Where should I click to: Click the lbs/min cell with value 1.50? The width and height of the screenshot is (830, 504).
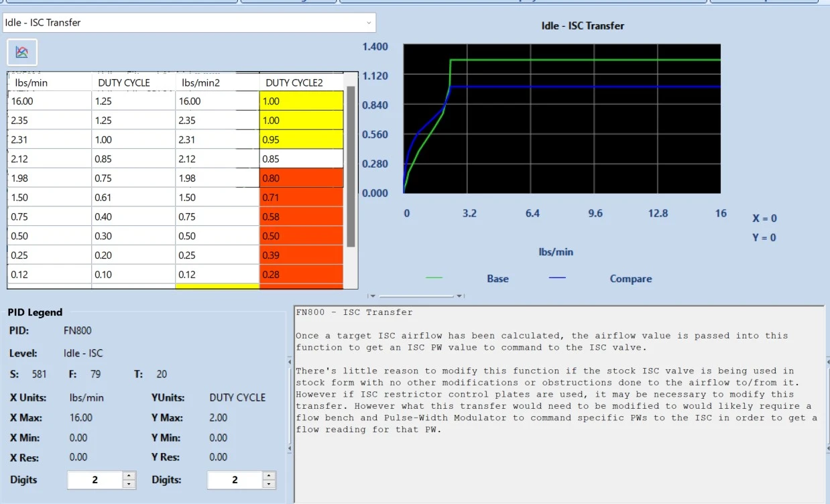(x=50, y=198)
